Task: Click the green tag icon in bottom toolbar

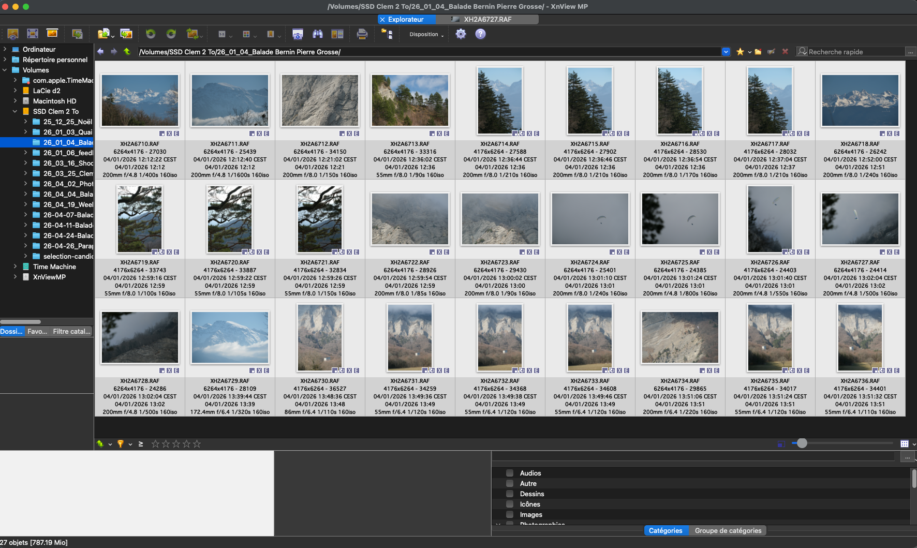Action: [x=101, y=444]
